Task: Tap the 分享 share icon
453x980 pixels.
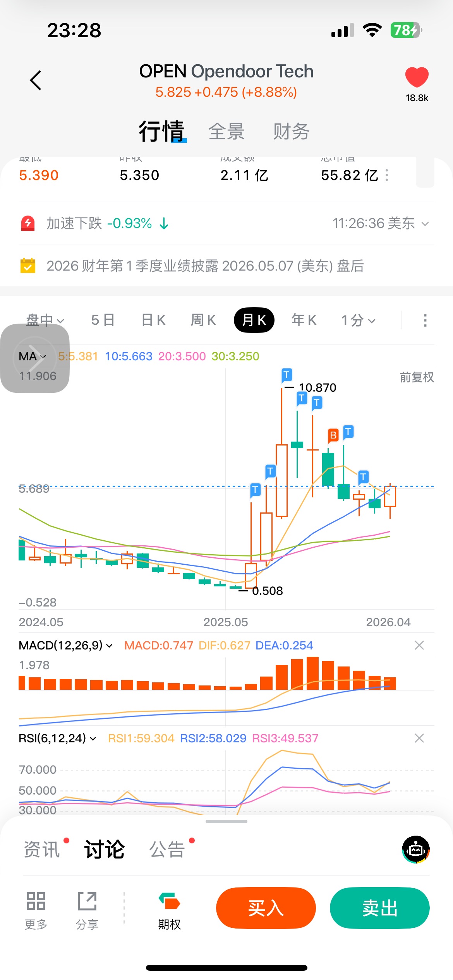Action: [87, 902]
